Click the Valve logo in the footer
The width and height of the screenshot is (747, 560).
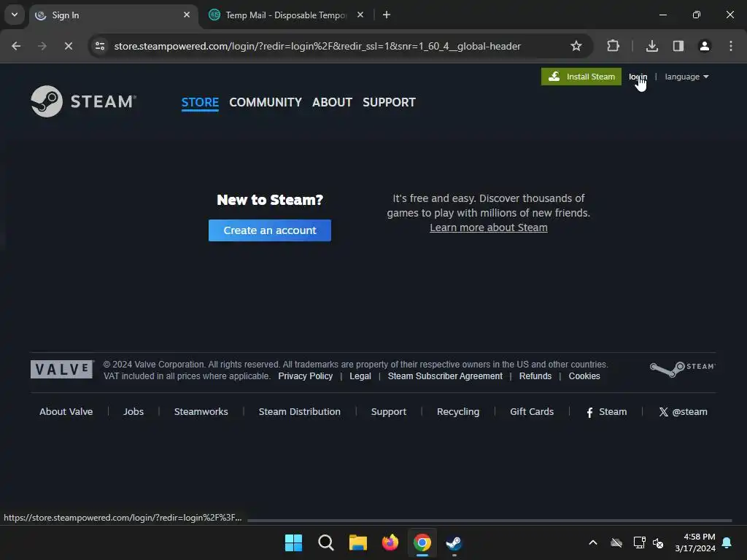pyautogui.click(x=62, y=369)
